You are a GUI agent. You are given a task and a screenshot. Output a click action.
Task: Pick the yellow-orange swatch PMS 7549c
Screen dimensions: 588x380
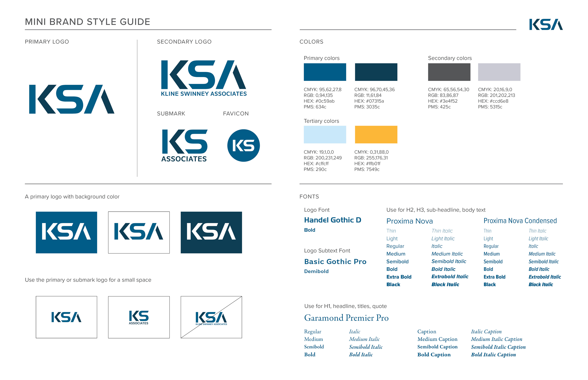click(x=376, y=134)
